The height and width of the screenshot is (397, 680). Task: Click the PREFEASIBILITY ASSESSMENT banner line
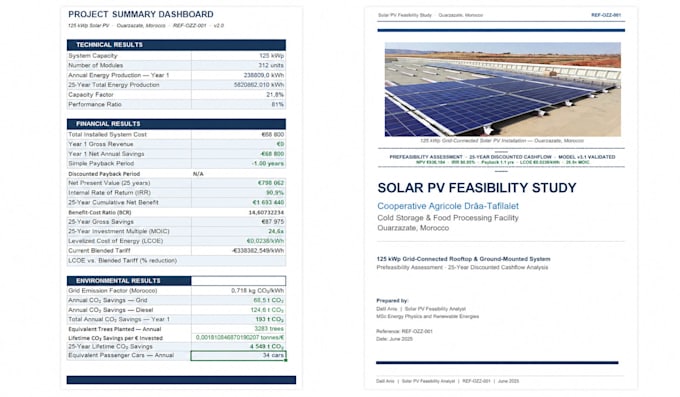[502, 157]
